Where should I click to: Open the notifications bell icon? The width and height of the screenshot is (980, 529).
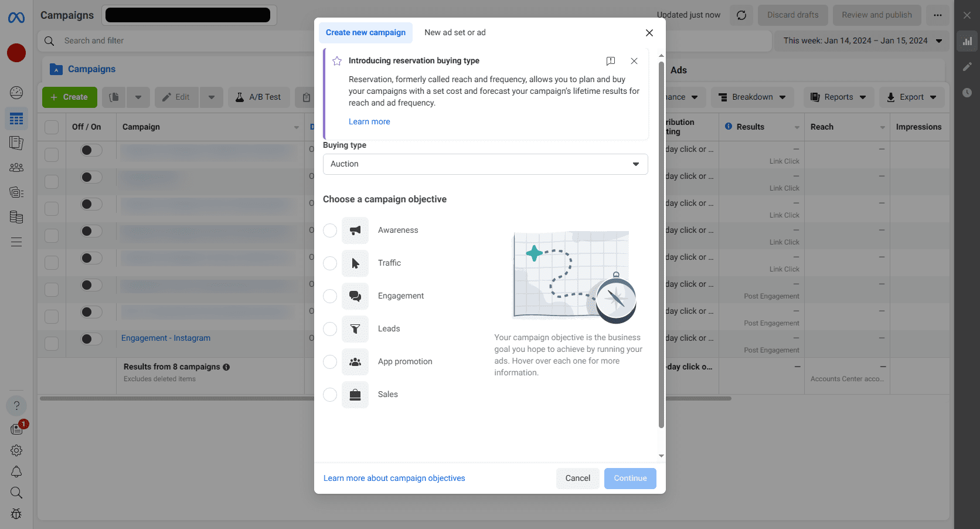(16, 472)
